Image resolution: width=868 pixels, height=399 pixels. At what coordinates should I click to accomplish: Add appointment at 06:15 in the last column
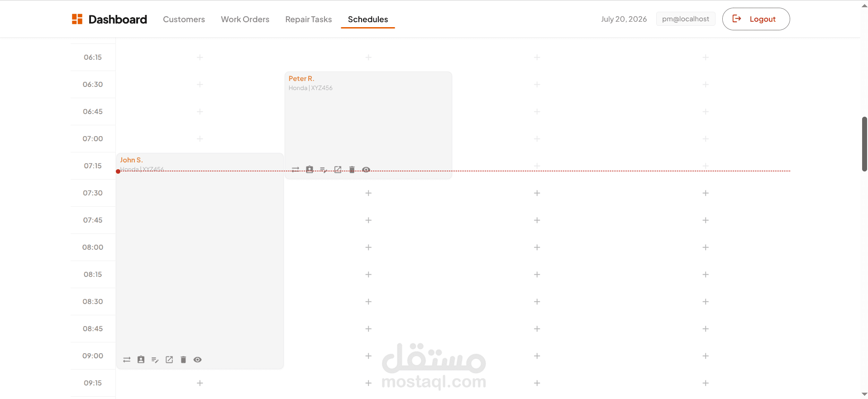pyautogui.click(x=706, y=57)
